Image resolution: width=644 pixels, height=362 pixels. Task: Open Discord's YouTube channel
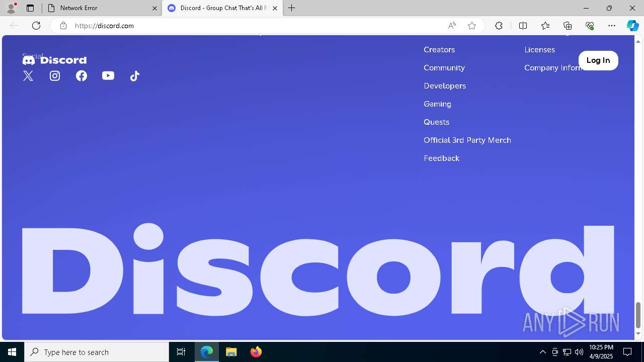108,76
